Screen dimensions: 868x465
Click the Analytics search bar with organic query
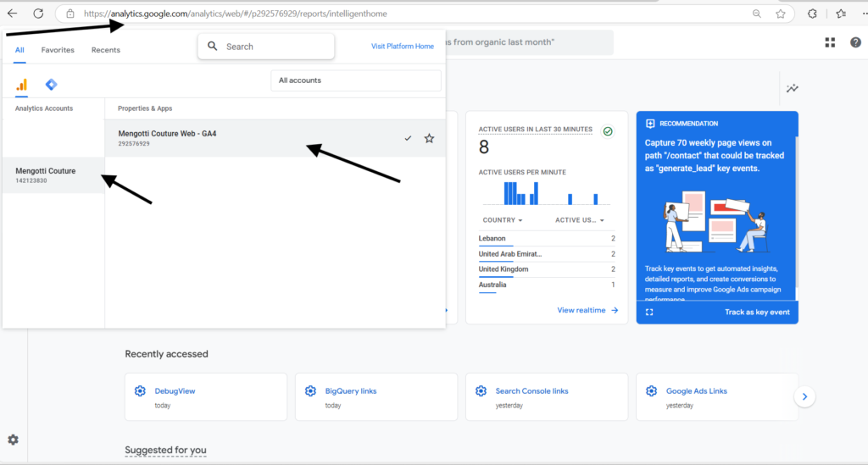tap(529, 42)
